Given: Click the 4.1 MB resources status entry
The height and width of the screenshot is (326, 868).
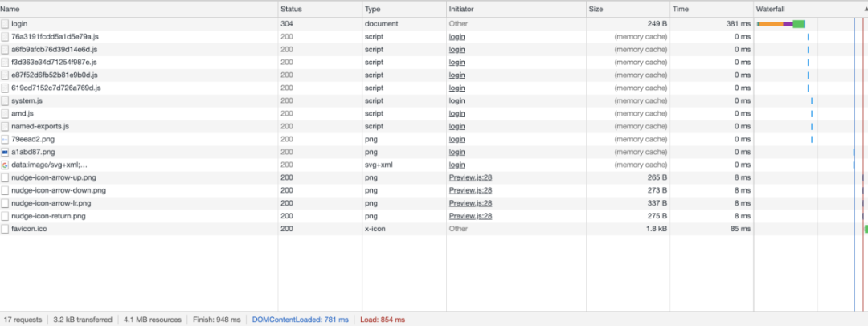Looking at the screenshot, I should pos(152,320).
